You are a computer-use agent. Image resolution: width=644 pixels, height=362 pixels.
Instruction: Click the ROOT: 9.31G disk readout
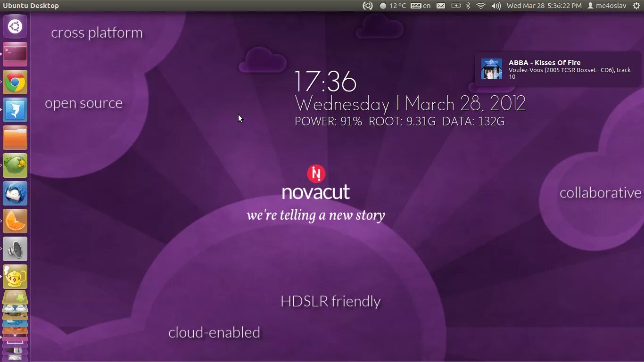402,122
